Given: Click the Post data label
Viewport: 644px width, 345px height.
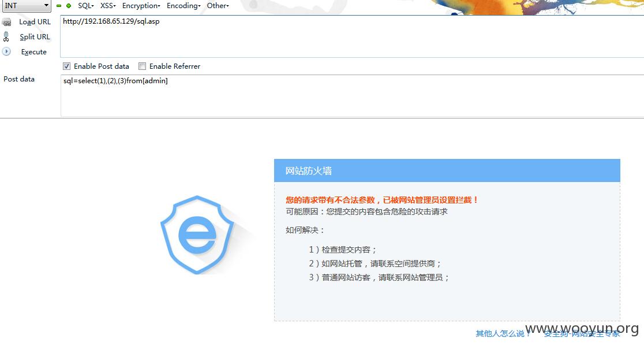Looking at the screenshot, I should (x=19, y=79).
